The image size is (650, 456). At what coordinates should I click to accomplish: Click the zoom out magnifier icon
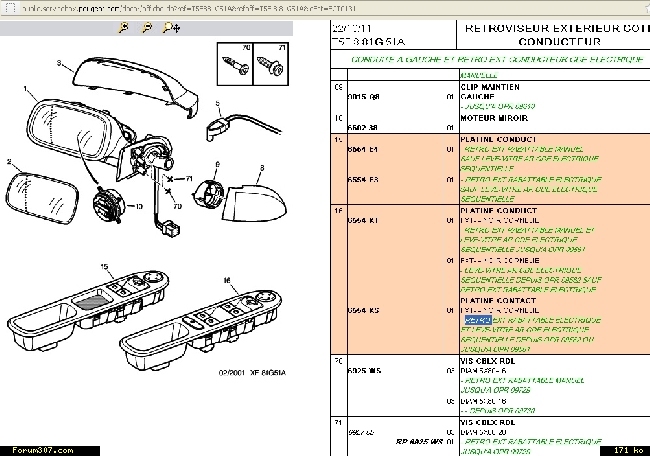[147, 29]
